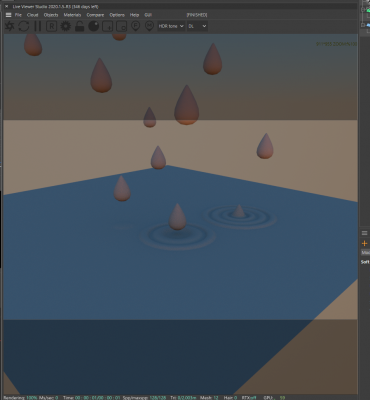Toggle the render region square icon
This screenshot has width=370, height=400.
[107, 26]
